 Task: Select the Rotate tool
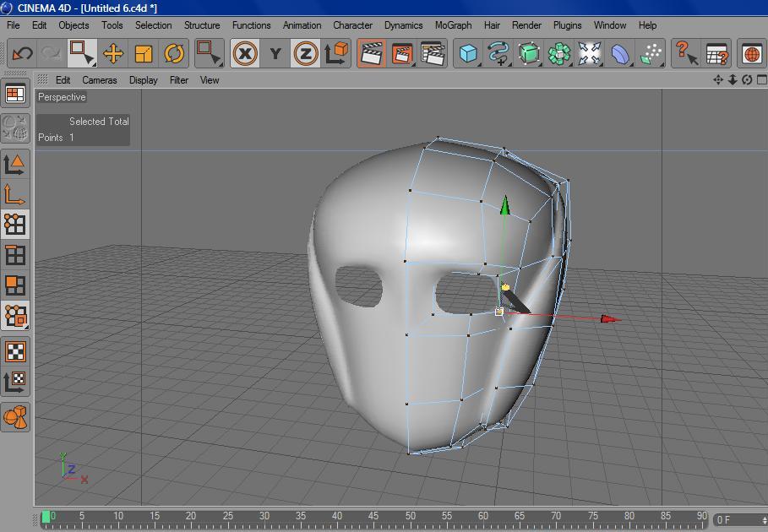coord(174,53)
